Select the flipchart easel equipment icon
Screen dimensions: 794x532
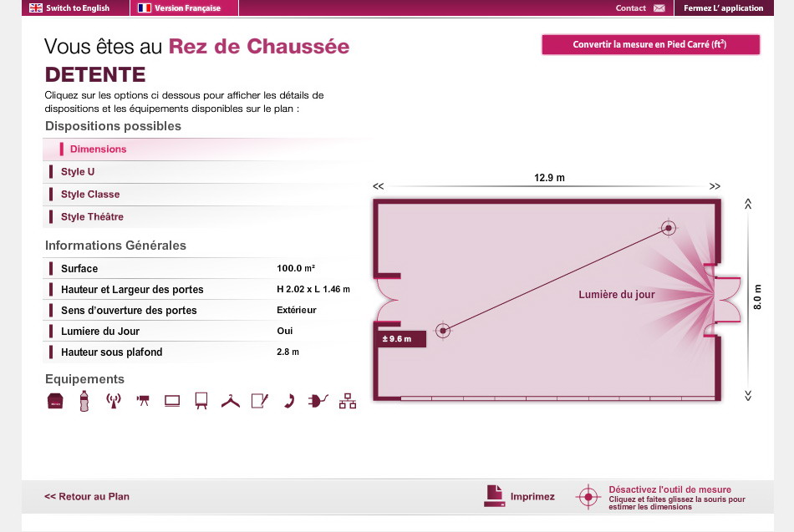tap(201, 401)
